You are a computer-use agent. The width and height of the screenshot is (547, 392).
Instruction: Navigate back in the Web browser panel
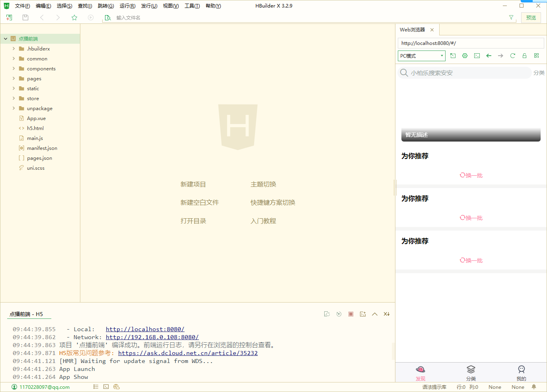point(489,56)
